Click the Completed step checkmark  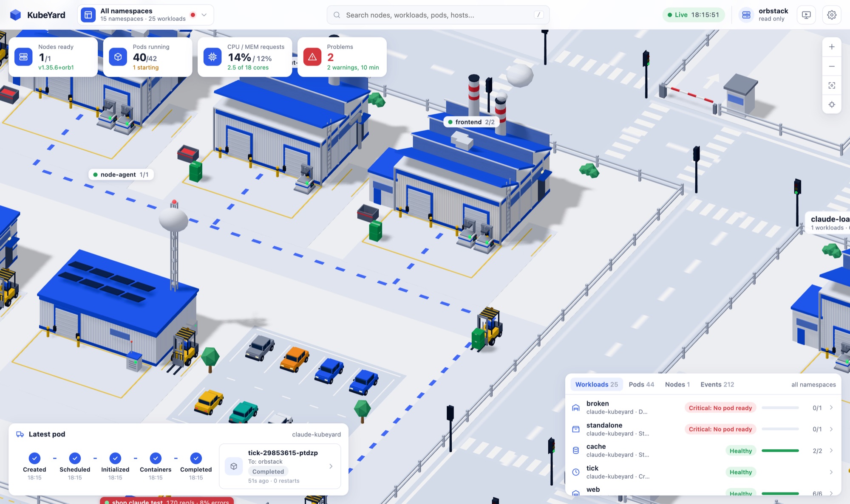pos(196,458)
